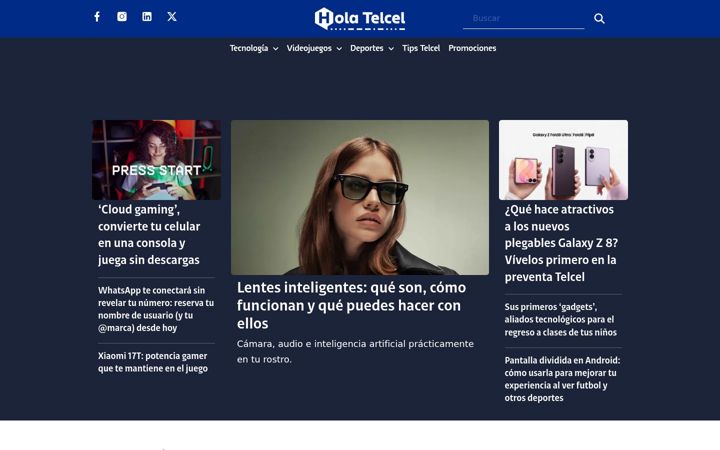Open Pantalla dividida en Android article

[x=562, y=379]
